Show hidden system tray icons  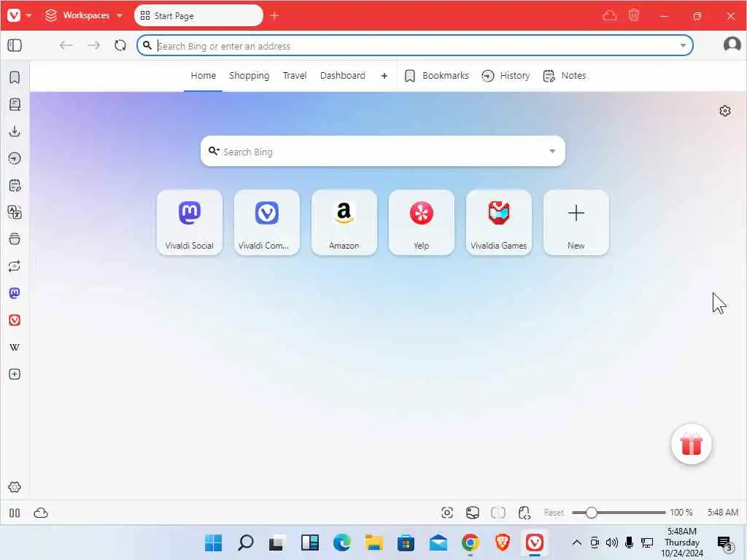[576, 542]
